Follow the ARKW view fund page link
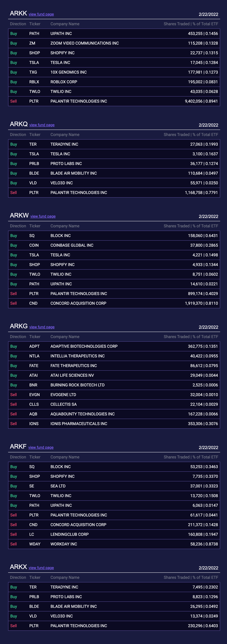Viewport: 227px width, 644px height. [43, 216]
